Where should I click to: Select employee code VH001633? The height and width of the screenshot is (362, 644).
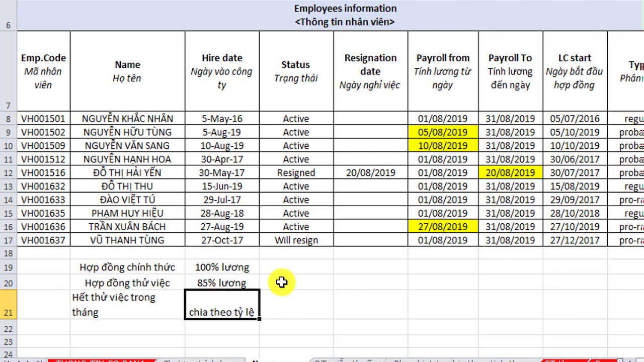click(x=43, y=200)
